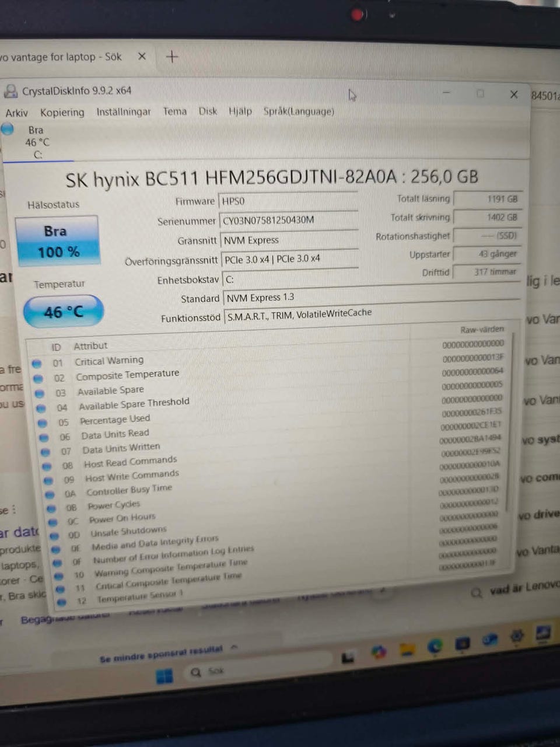Click the status dot for Unsafe Shutdowns
The height and width of the screenshot is (747, 560).
click(x=55, y=535)
